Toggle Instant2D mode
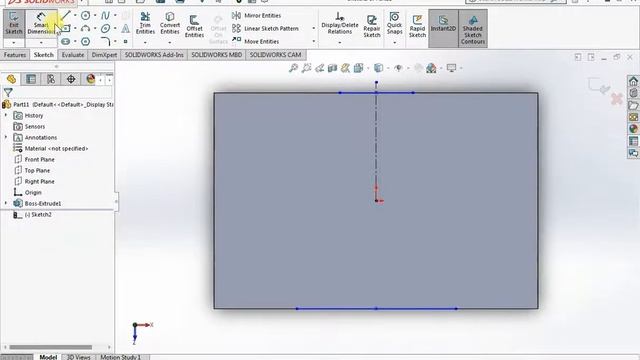Viewport: 640px width, 360px height. click(x=443, y=28)
